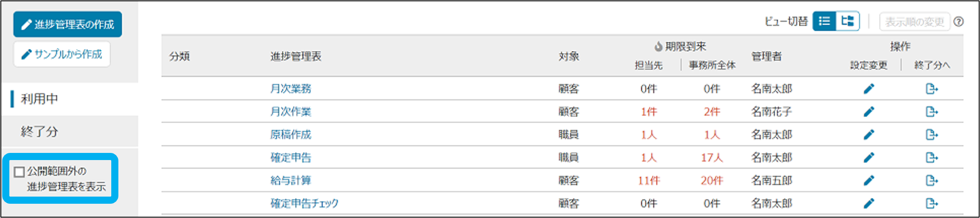The height and width of the screenshot is (218, 980).
Task: Click the 20件 overdue count for 給与計算
Action: tap(712, 181)
